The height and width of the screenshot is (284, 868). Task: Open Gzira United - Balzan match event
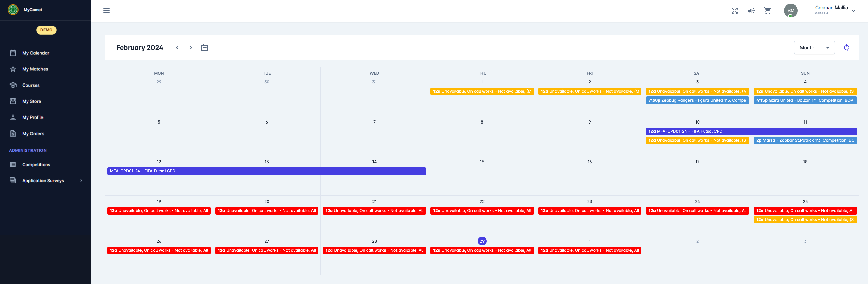coord(805,100)
